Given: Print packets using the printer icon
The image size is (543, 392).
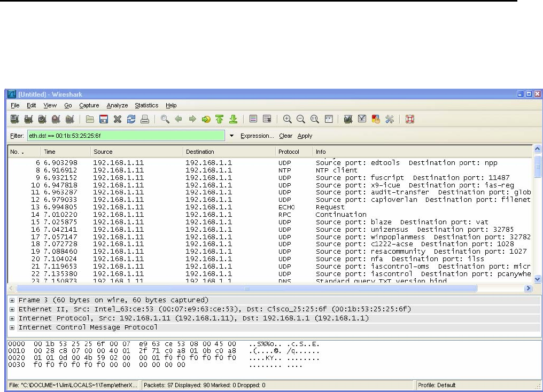Looking at the screenshot, I should click(x=145, y=120).
